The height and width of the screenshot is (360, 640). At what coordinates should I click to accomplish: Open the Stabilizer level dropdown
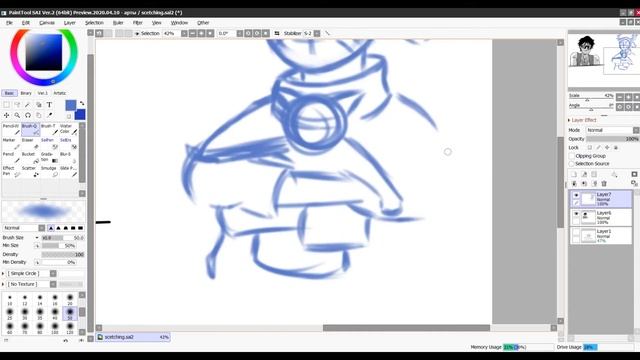[x=317, y=33]
